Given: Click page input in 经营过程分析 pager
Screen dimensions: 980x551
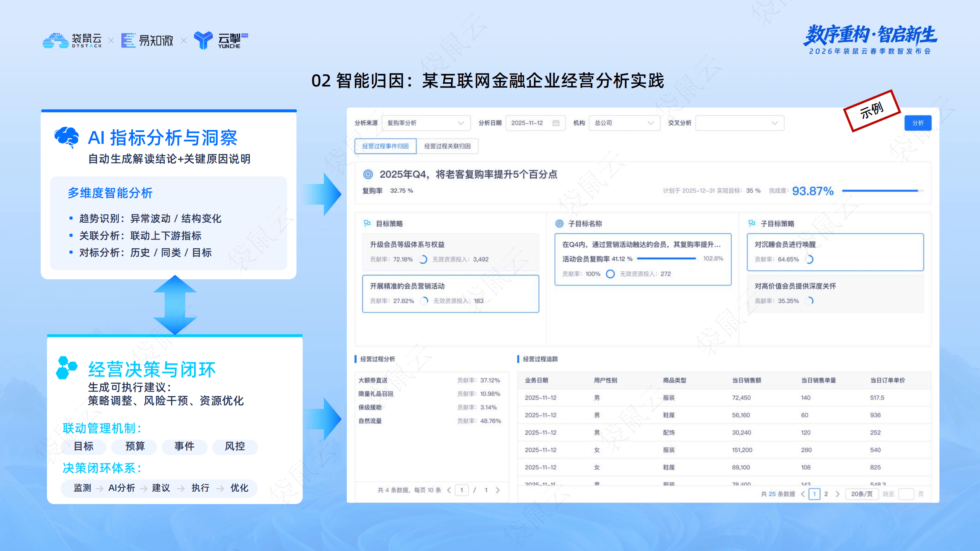Looking at the screenshot, I should tap(462, 490).
